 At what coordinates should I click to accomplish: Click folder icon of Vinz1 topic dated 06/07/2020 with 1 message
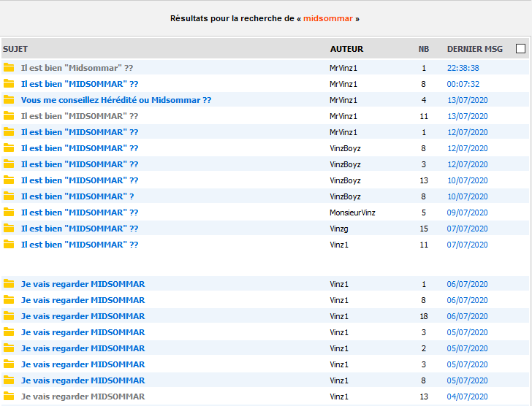pyautogui.click(x=9, y=284)
